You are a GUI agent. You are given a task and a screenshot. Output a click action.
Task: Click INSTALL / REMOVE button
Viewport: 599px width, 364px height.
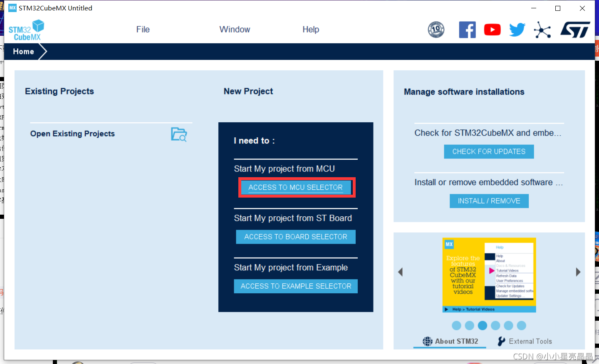489,201
